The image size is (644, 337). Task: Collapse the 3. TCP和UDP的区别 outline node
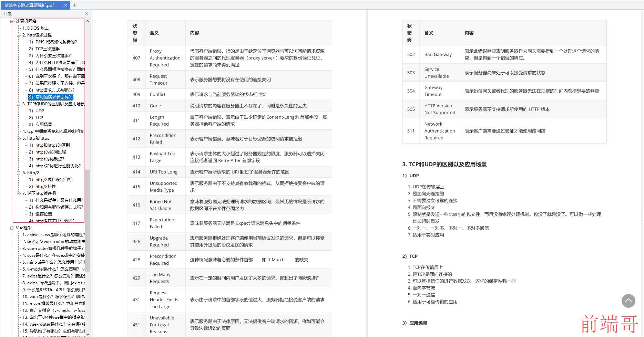coord(19,104)
